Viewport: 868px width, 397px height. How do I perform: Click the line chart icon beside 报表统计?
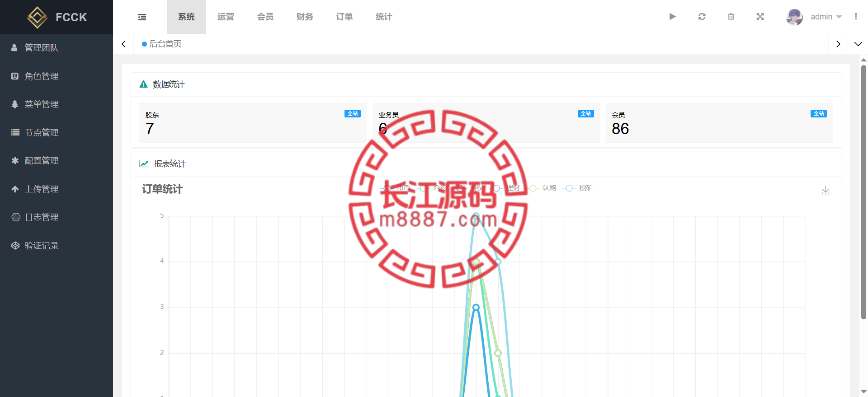coord(144,163)
